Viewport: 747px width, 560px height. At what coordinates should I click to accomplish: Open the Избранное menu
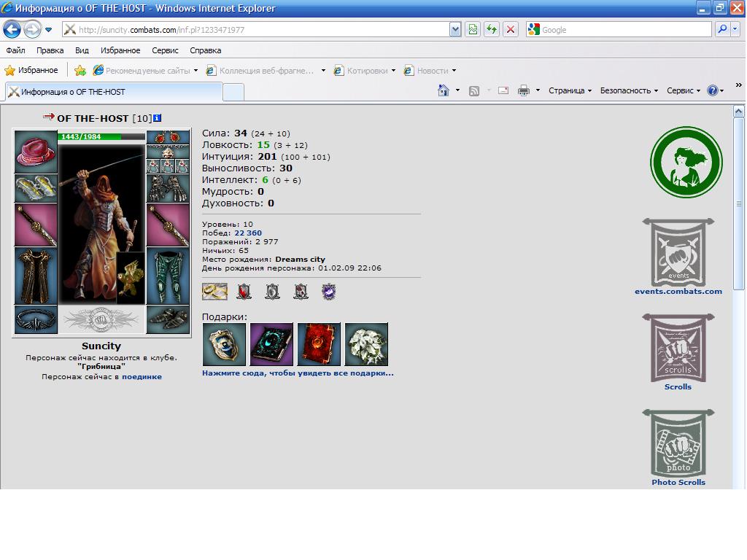(120, 50)
